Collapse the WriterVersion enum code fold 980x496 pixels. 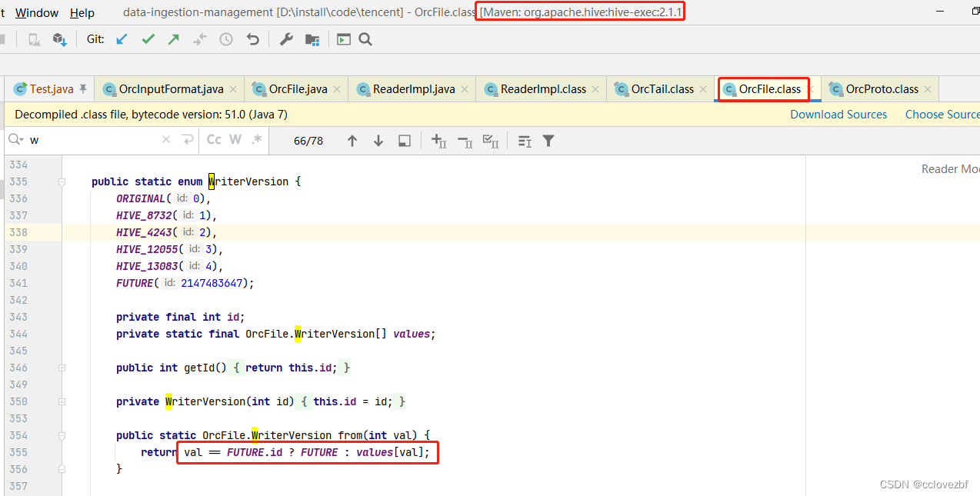point(62,181)
